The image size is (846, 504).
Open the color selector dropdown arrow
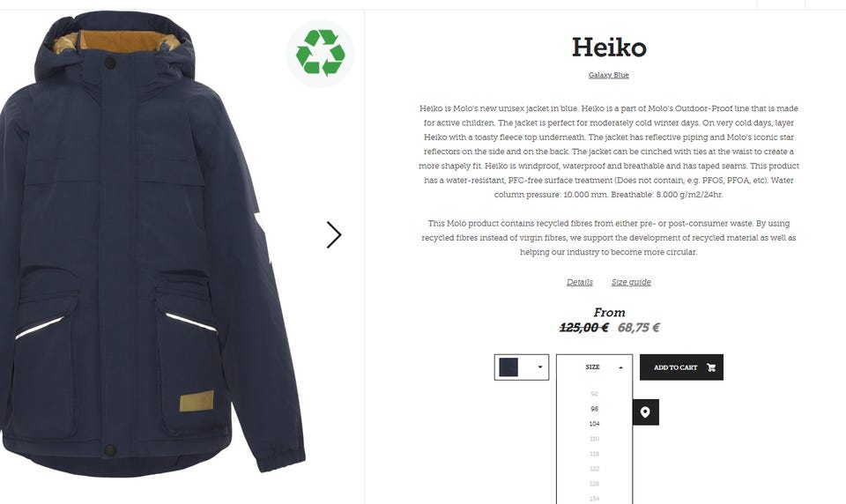click(539, 367)
